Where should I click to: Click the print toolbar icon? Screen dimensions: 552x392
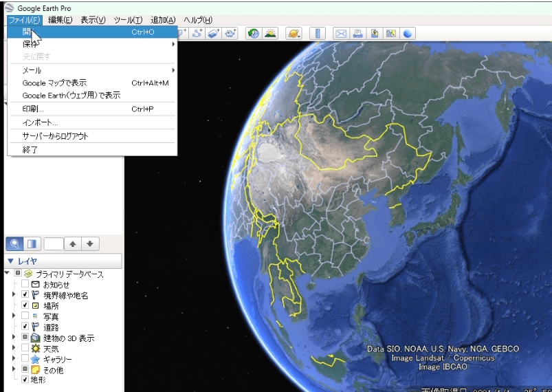[x=357, y=33]
